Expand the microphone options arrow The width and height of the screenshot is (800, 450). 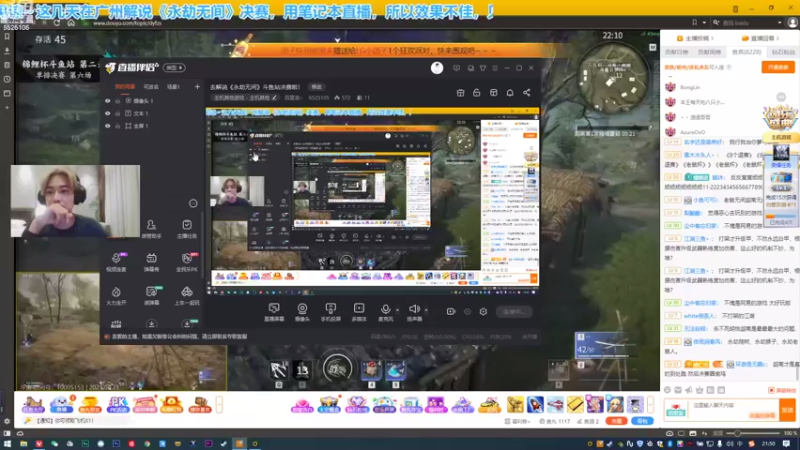tap(397, 310)
